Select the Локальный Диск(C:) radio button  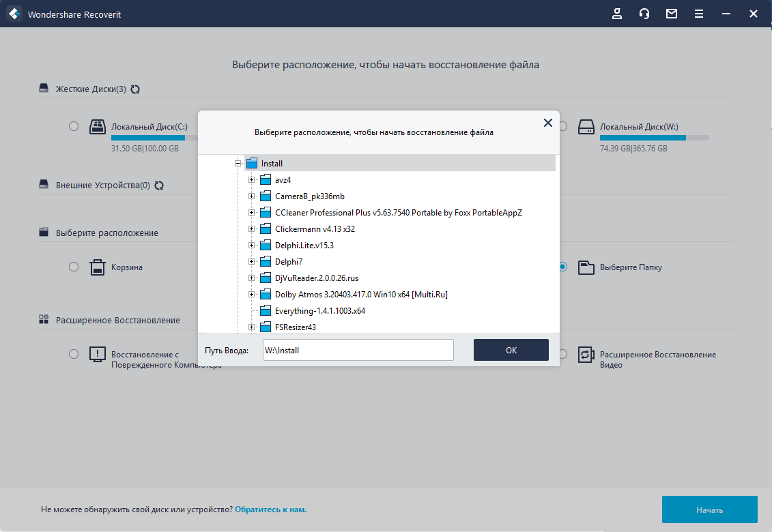point(73,126)
